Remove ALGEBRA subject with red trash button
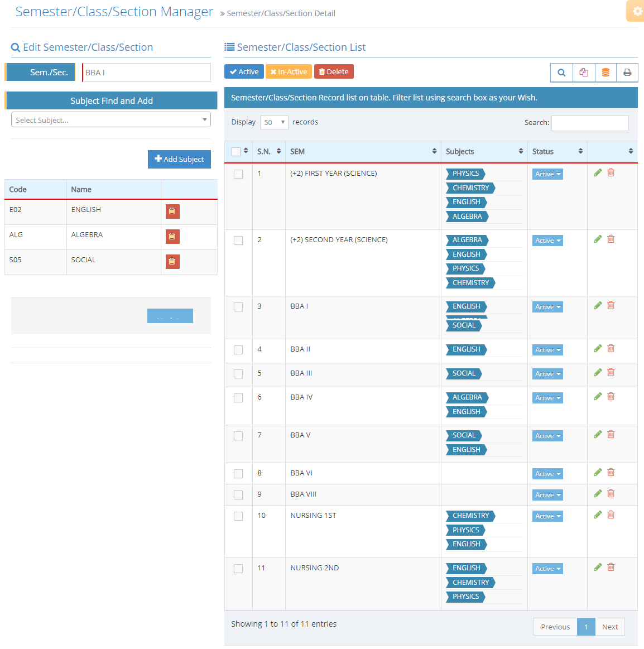Screen dimensions: 644x649 [x=172, y=237]
